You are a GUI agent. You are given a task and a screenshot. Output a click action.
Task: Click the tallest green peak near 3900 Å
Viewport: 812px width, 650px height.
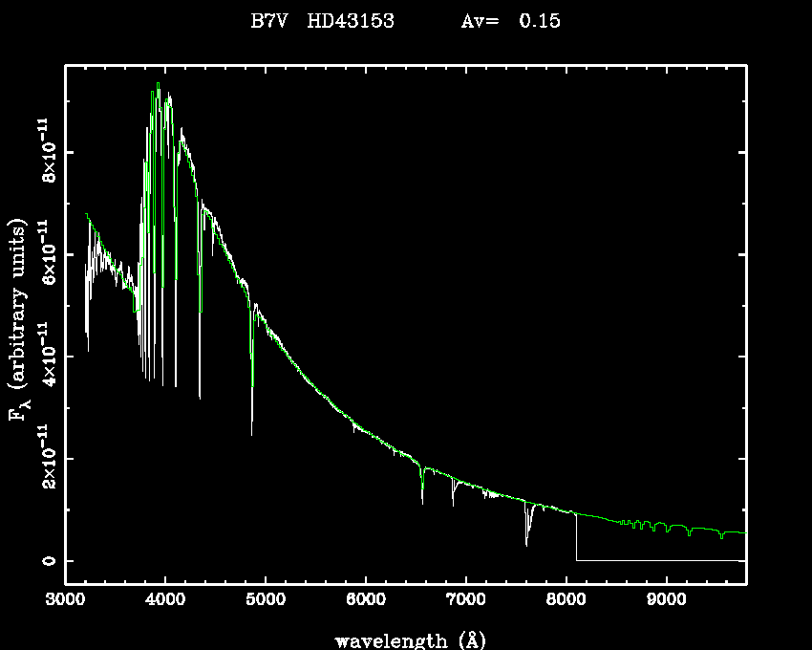click(x=158, y=88)
